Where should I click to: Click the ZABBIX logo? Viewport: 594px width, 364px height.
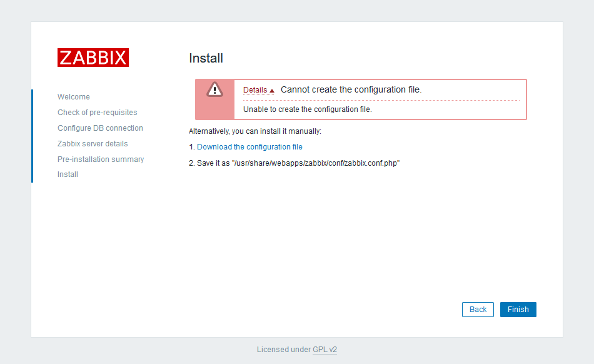[93, 58]
